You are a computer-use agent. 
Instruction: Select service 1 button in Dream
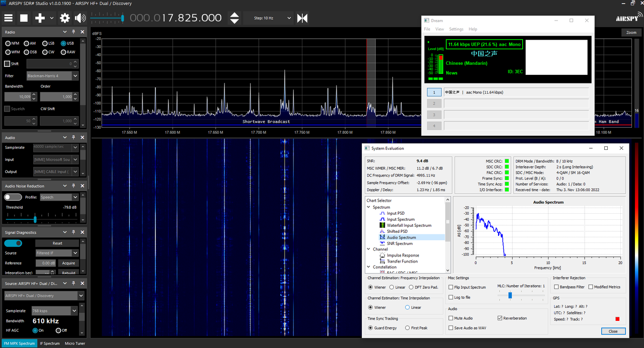pyautogui.click(x=434, y=92)
